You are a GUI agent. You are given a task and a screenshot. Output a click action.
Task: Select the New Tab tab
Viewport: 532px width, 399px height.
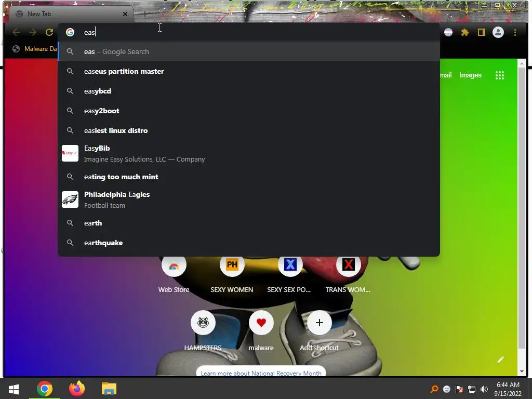[x=71, y=14]
